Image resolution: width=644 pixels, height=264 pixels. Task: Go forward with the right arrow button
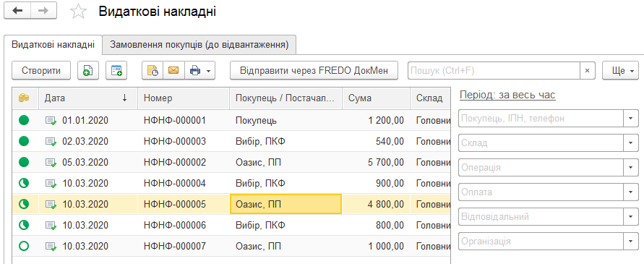43,11
